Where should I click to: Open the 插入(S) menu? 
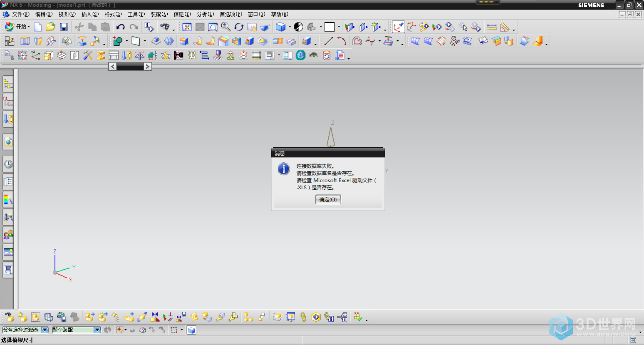[90, 14]
